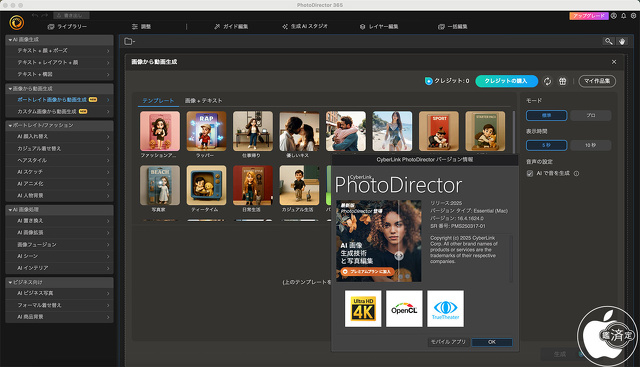Expand the AIインテリア chevron

pos(108,268)
